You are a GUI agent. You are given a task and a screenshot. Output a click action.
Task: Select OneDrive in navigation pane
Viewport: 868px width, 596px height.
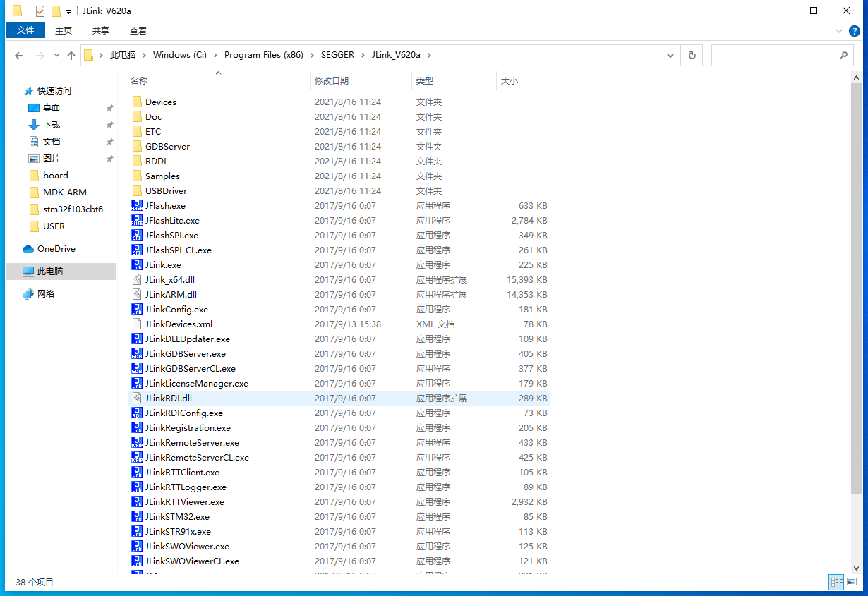pos(56,249)
